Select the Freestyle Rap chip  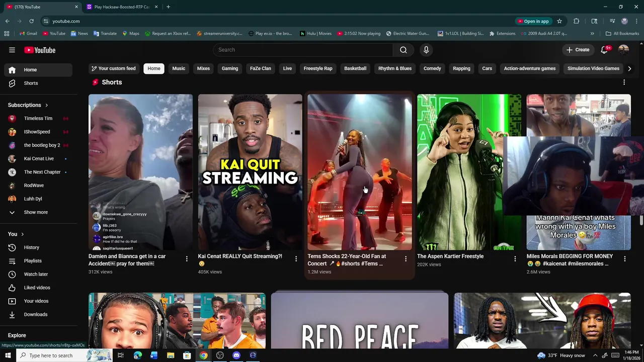click(318, 68)
